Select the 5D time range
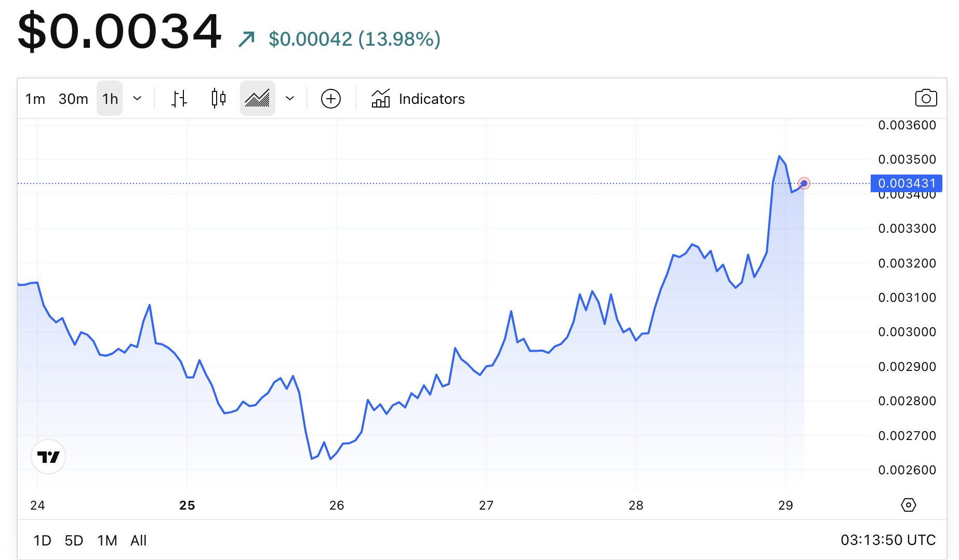959x560 pixels. click(74, 540)
